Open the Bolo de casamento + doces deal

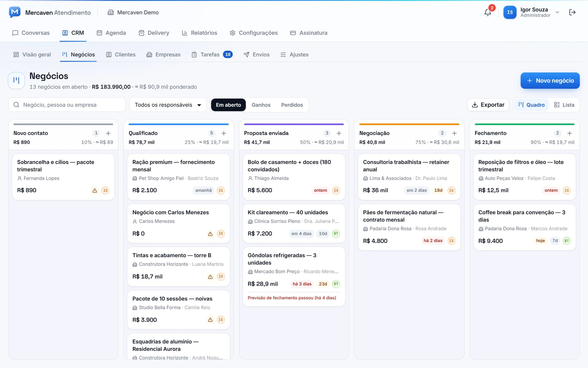tap(294, 177)
